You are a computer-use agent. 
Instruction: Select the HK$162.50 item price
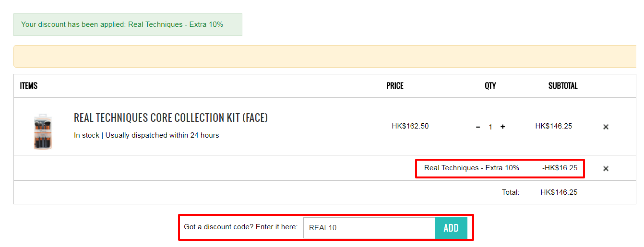[x=410, y=126]
